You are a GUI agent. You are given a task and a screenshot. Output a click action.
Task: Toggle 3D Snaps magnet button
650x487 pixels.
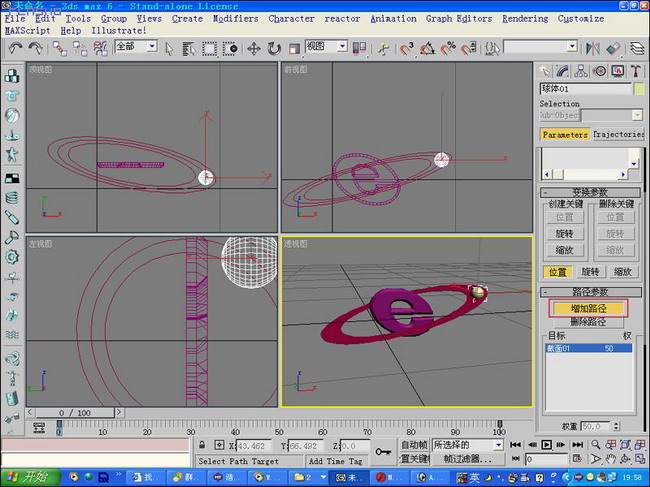pyautogui.click(x=407, y=49)
